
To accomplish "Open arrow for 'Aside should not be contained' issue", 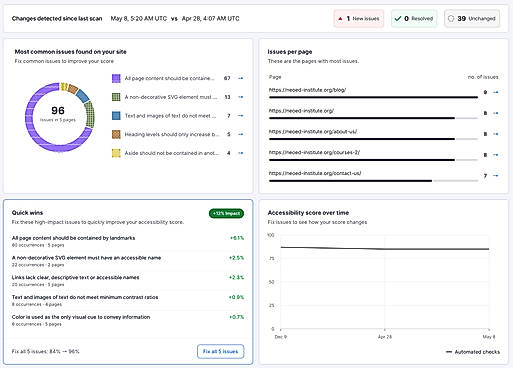I will 241,153.
